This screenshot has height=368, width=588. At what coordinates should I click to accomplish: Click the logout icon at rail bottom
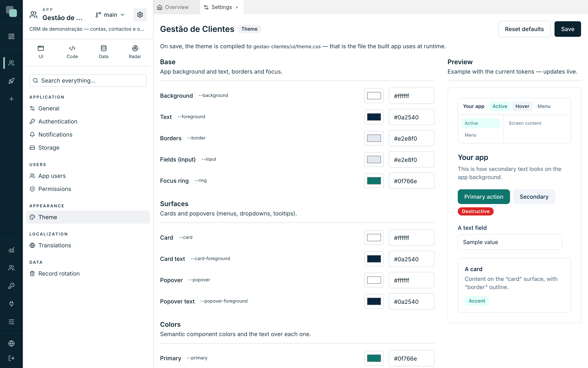point(11,358)
